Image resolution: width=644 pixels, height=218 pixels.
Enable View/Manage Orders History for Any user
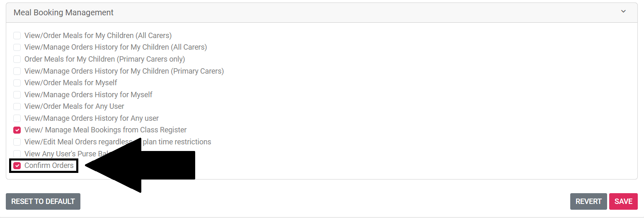click(x=17, y=118)
